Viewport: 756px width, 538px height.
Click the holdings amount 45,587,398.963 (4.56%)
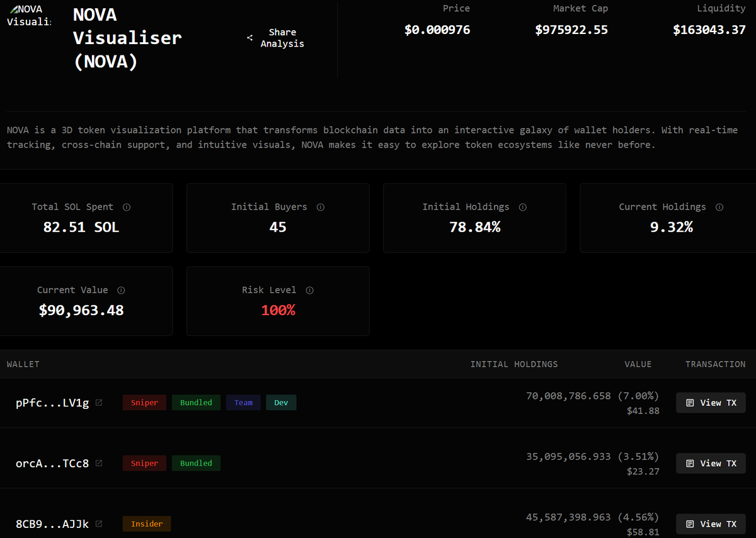point(593,517)
